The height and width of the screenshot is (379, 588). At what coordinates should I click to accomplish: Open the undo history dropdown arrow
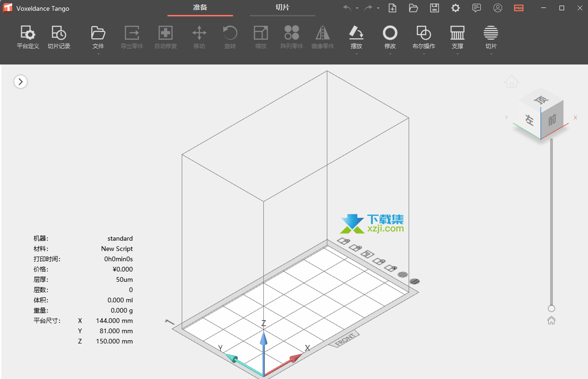coord(357,8)
